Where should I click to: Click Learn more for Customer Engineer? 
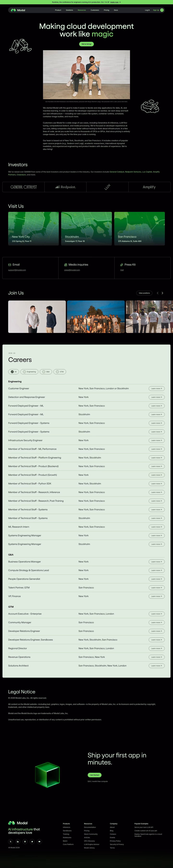[156, 389]
